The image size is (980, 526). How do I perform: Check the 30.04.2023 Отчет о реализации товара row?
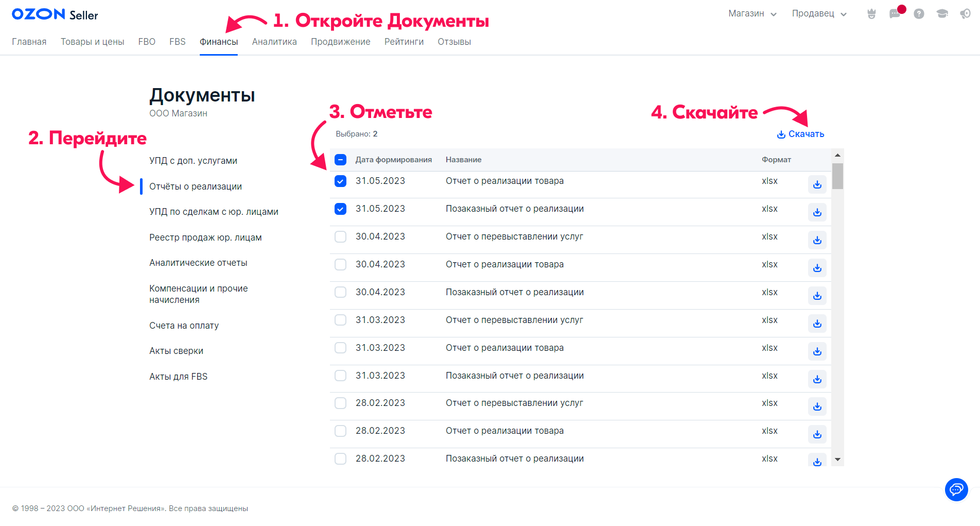click(340, 264)
